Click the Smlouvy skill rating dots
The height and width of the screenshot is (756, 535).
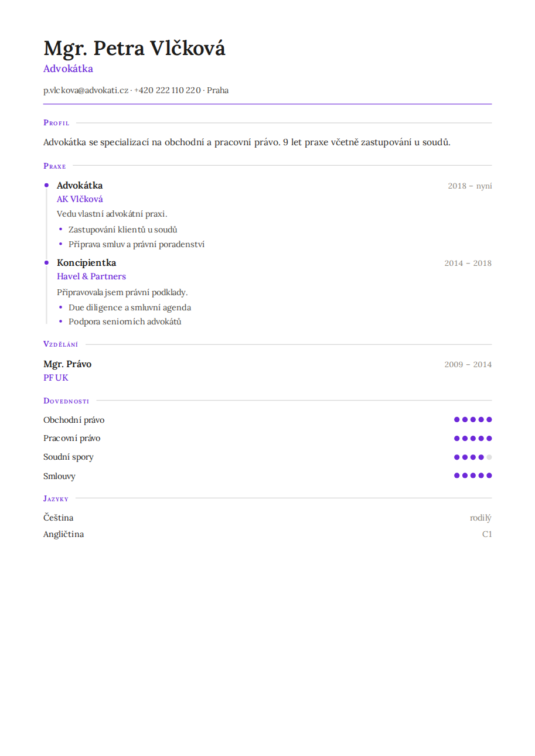coord(473,476)
